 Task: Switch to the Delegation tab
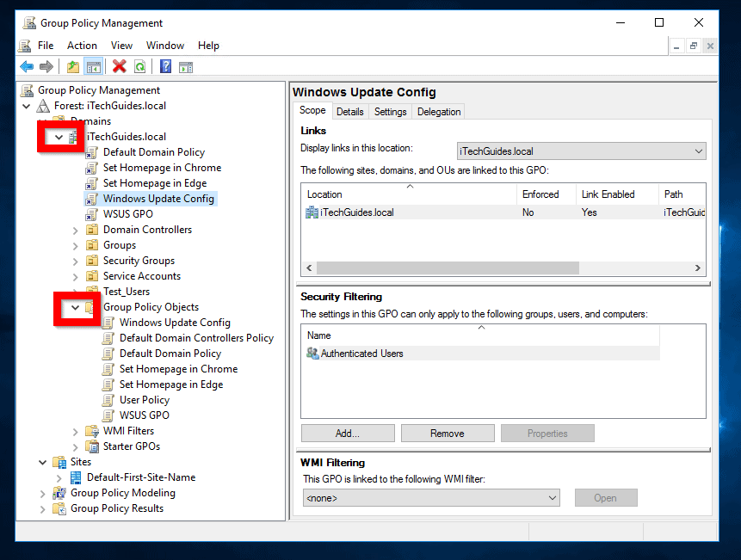click(439, 112)
